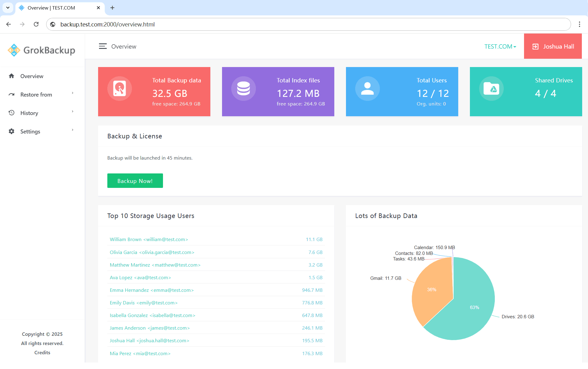Image resolution: width=588 pixels, height=369 pixels.
Task: Open Emma Hernandez user link
Action: pyautogui.click(x=152, y=290)
